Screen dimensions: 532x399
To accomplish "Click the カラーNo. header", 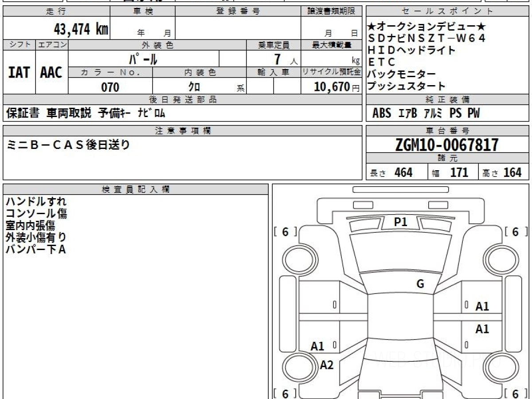I will (x=110, y=73).
